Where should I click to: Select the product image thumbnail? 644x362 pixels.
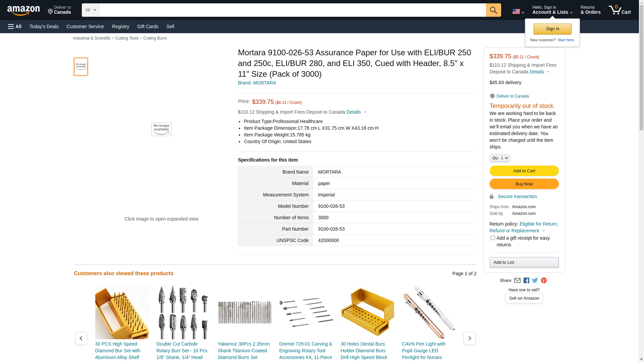[81, 67]
